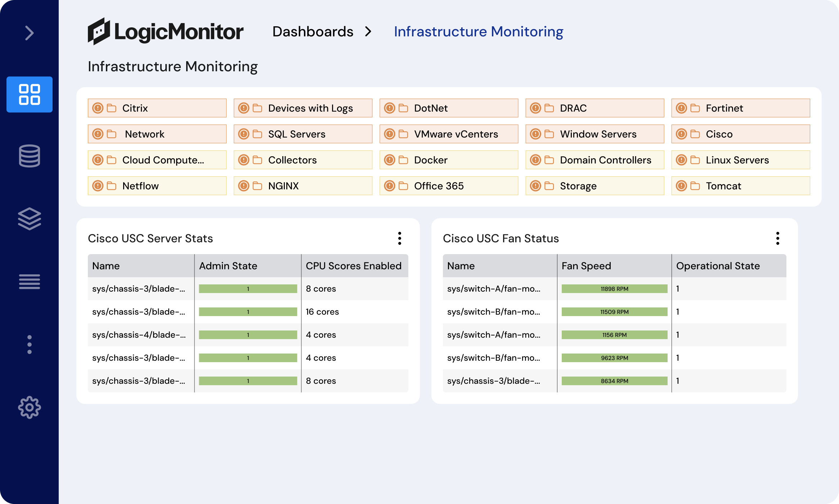The image size is (839, 504).
Task: Click the LogicMonitor logo
Action: (x=166, y=32)
